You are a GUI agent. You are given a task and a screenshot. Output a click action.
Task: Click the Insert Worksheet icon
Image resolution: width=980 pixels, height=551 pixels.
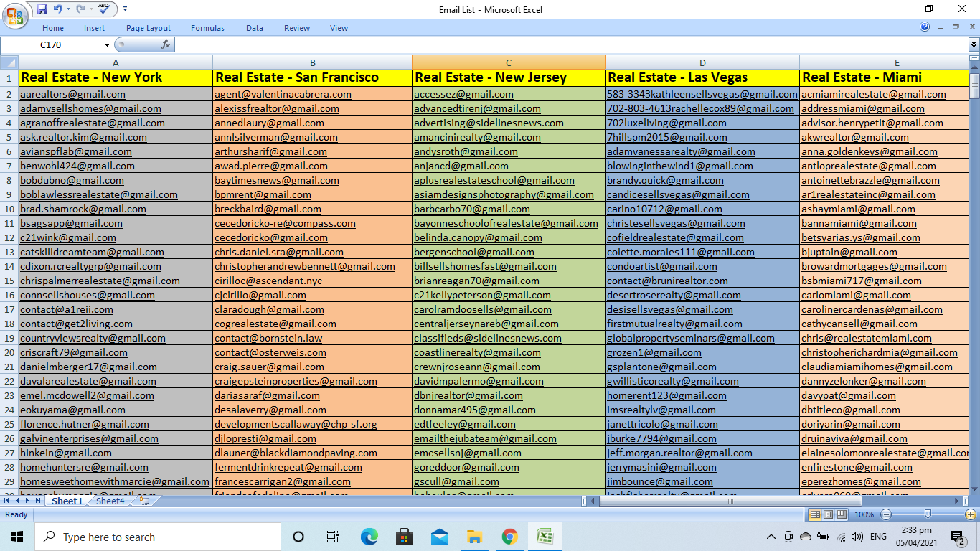(144, 501)
